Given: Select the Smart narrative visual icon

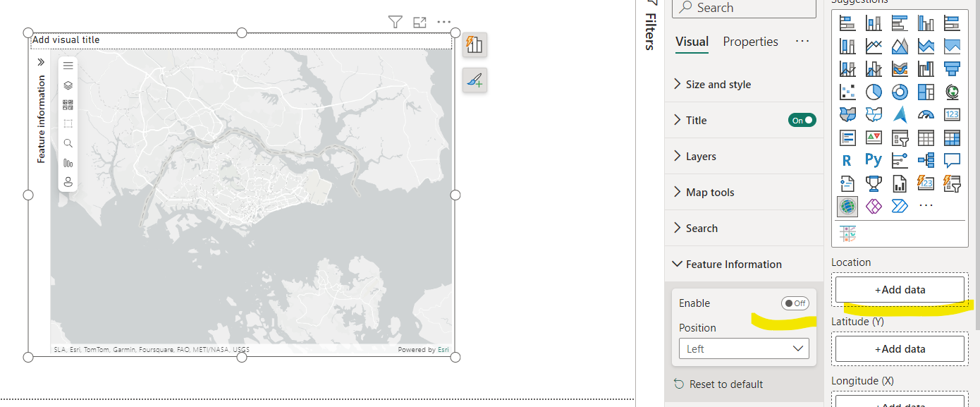Looking at the screenshot, I should tap(847, 183).
